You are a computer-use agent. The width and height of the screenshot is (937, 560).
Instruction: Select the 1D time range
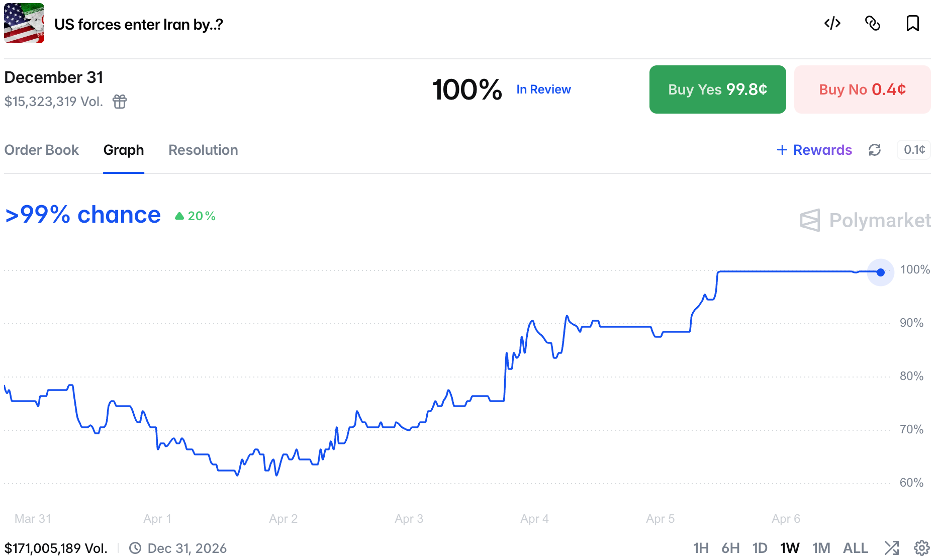click(760, 548)
